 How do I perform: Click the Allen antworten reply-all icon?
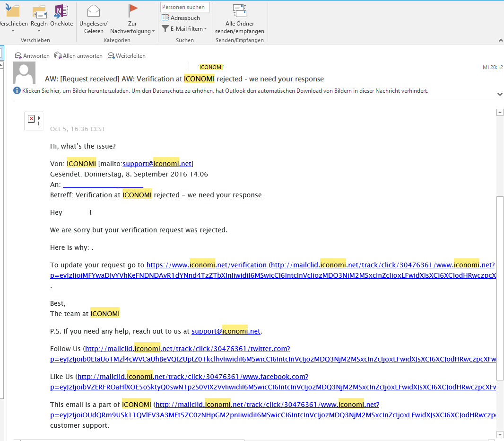(x=58, y=56)
